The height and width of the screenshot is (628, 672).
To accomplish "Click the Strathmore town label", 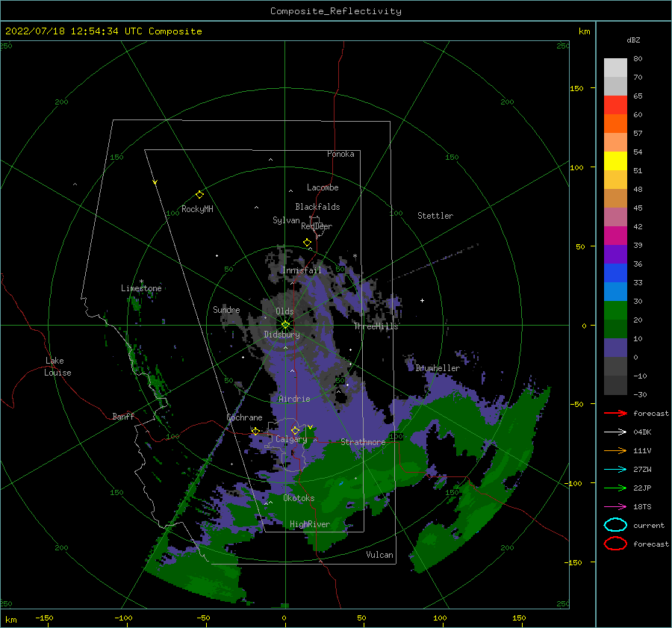I will pyautogui.click(x=363, y=442).
